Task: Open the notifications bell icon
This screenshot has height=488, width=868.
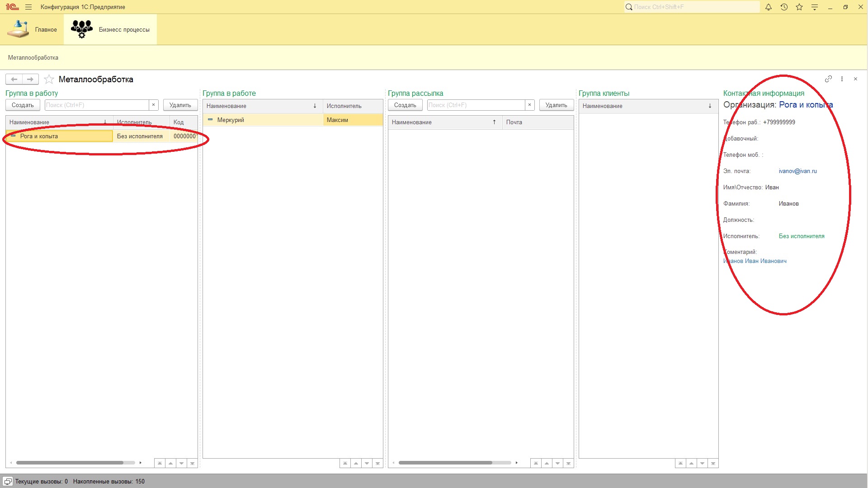Action: [768, 7]
